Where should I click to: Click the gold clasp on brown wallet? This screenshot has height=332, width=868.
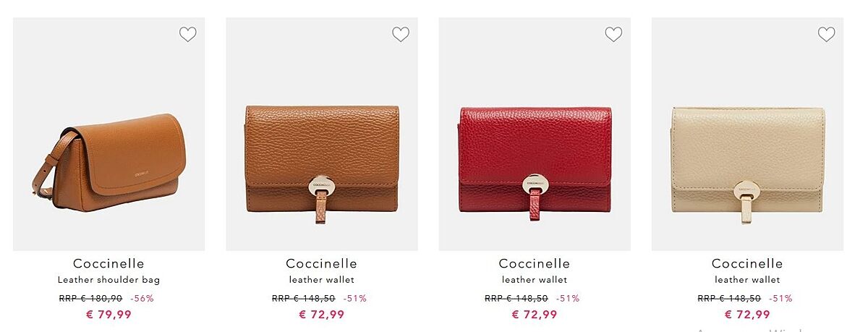pyautogui.click(x=320, y=186)
